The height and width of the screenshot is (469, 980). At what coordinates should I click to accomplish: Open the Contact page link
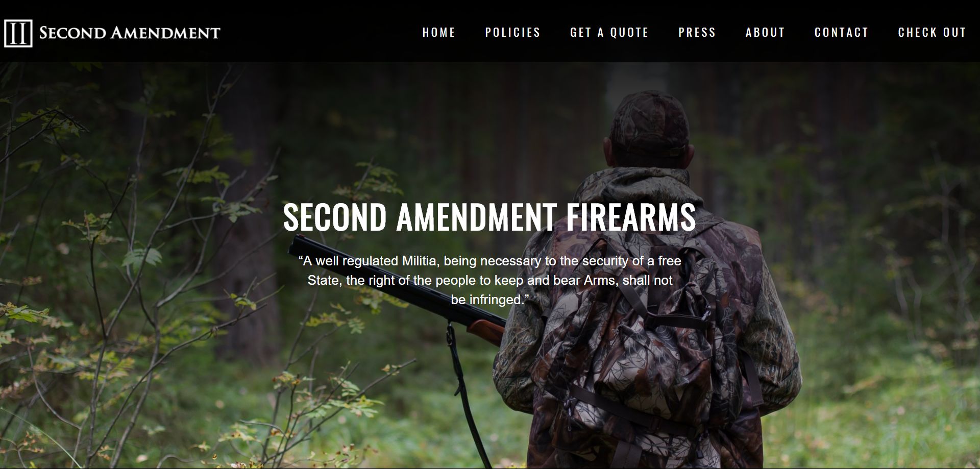[842, 33]
